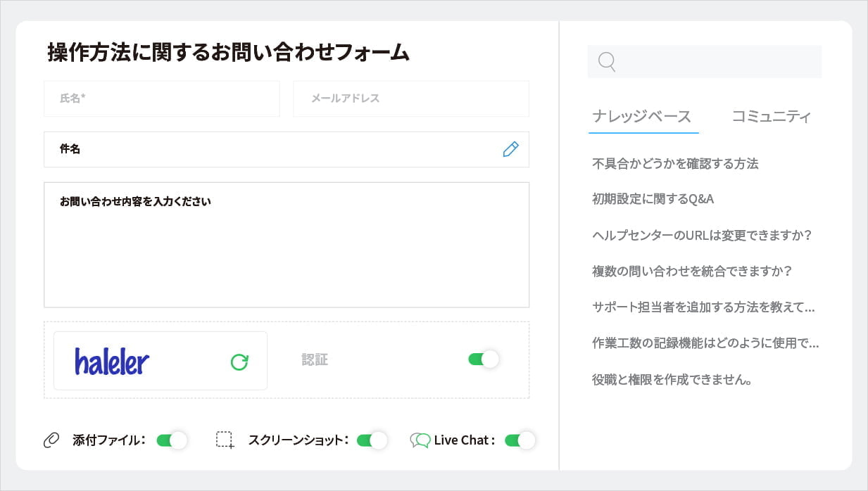Open 役職と権限を作成できません。article
The image size is (868, 491).
coord(671,380)
